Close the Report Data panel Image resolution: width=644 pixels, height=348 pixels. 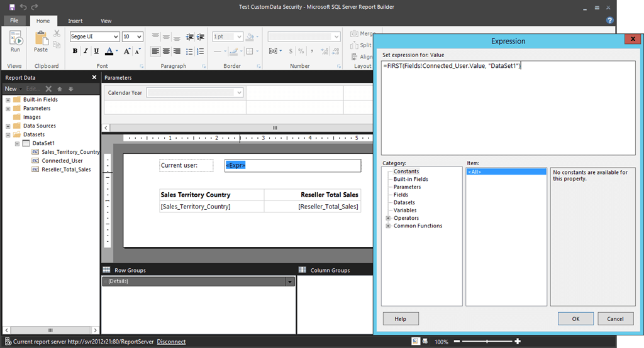coord(94,77)
